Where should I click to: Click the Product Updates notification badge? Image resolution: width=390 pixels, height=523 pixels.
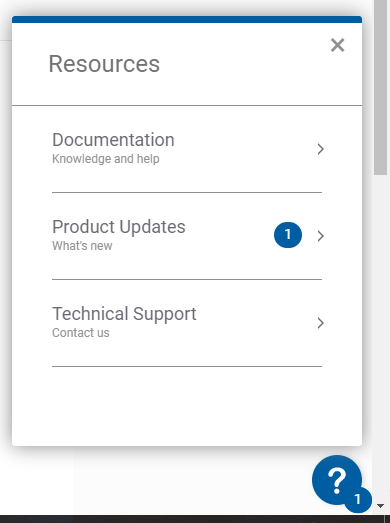[288, 235]
